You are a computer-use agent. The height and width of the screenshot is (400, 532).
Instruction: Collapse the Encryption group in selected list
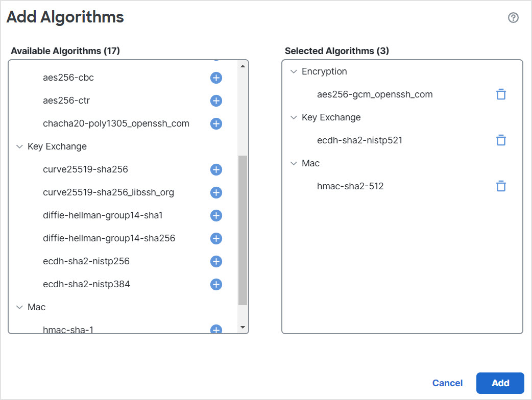point(294,71)
